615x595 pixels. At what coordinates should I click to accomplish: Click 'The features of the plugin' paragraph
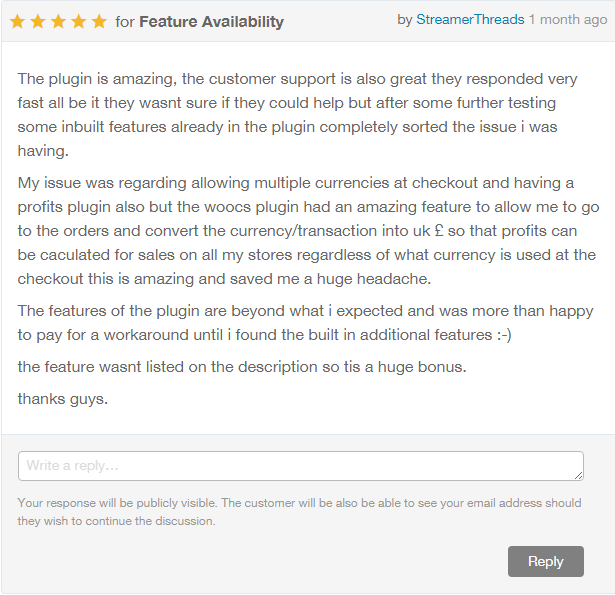point(306,323)
